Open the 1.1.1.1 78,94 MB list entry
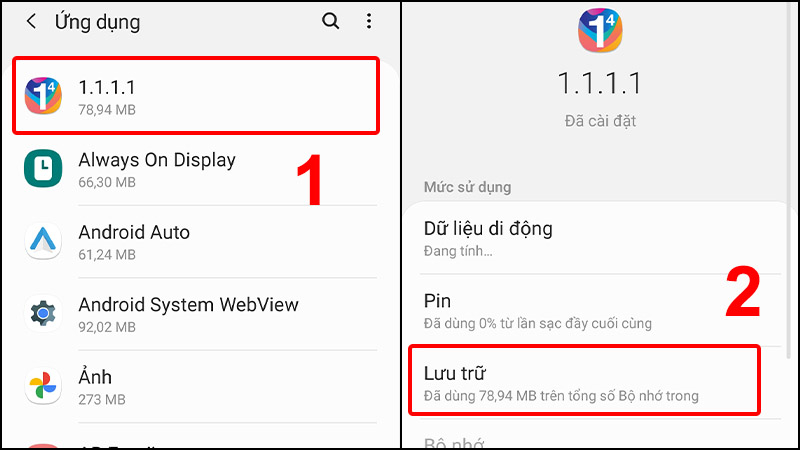This screenshot has width=800, height=450. [x=196, y=96]
